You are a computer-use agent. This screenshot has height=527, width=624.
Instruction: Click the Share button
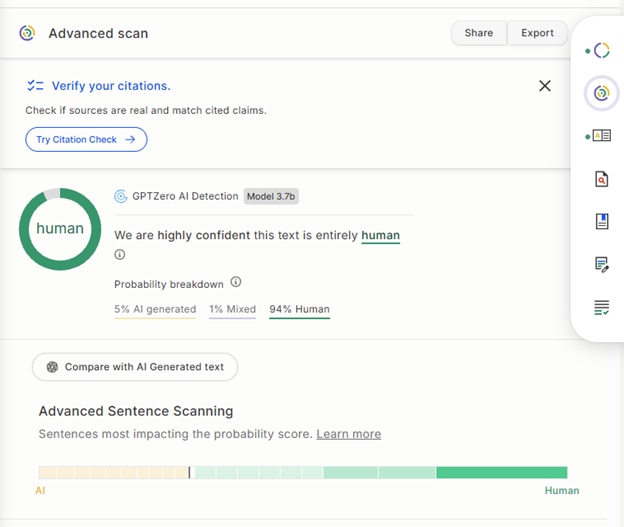pyautogui.click(x=479, y=33)
